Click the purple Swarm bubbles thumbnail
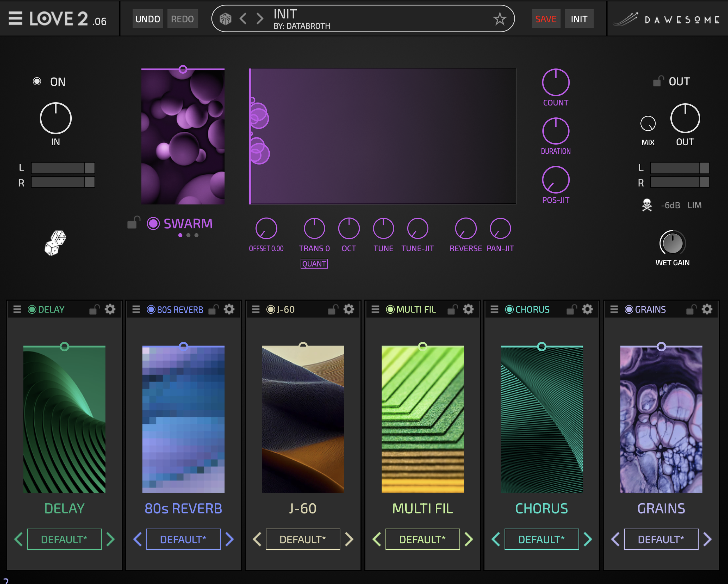 [183, 137]
